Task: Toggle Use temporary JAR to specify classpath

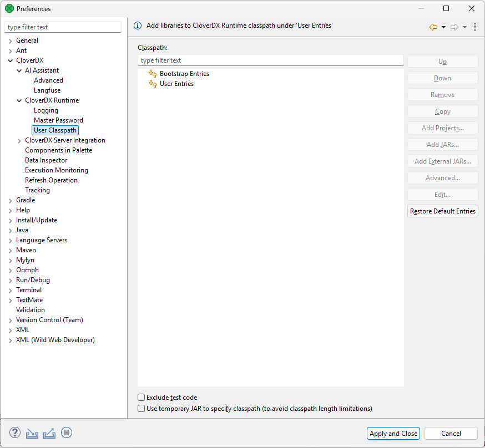Action: [141, 409]
